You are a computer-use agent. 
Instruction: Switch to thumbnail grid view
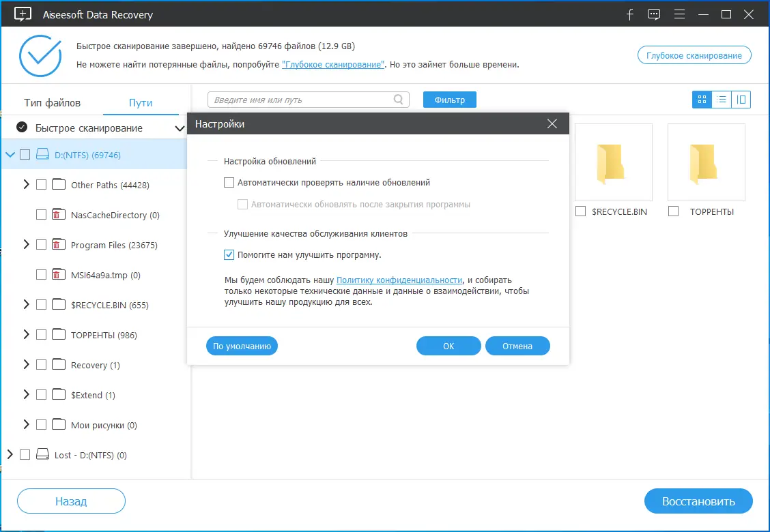[702, 100]
